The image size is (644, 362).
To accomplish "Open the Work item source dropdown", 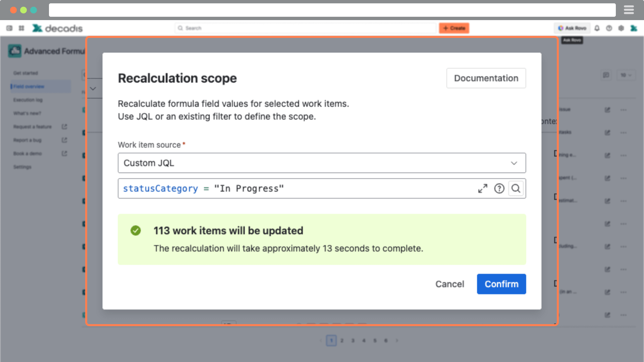I will 321,163.
